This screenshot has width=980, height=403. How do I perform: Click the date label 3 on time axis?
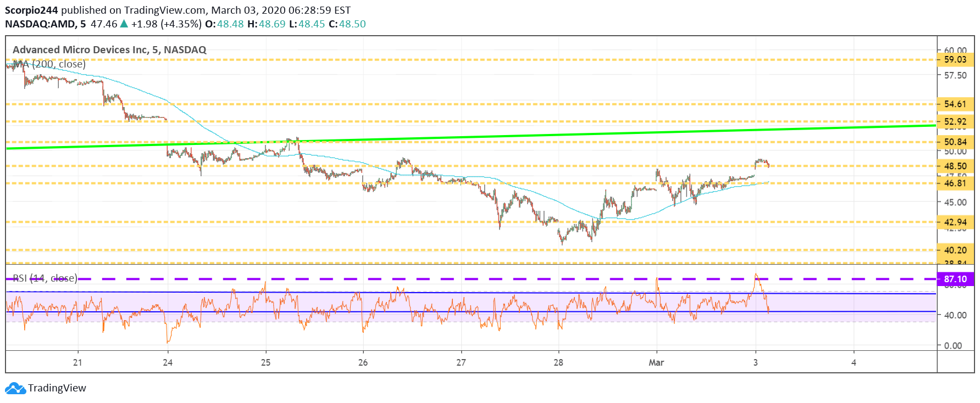[755, 362]
